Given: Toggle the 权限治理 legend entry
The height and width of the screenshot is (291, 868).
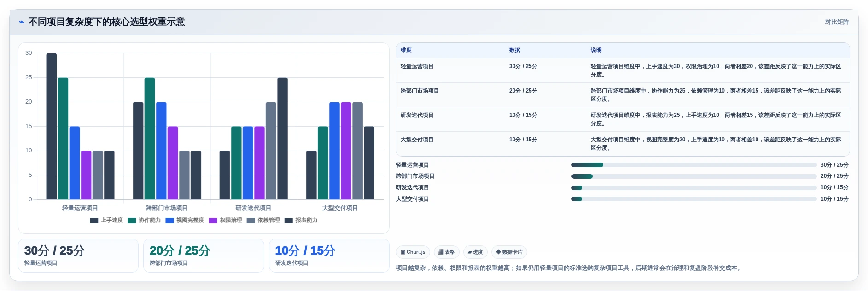Looking at the screenshot, I should pos(225,221).
